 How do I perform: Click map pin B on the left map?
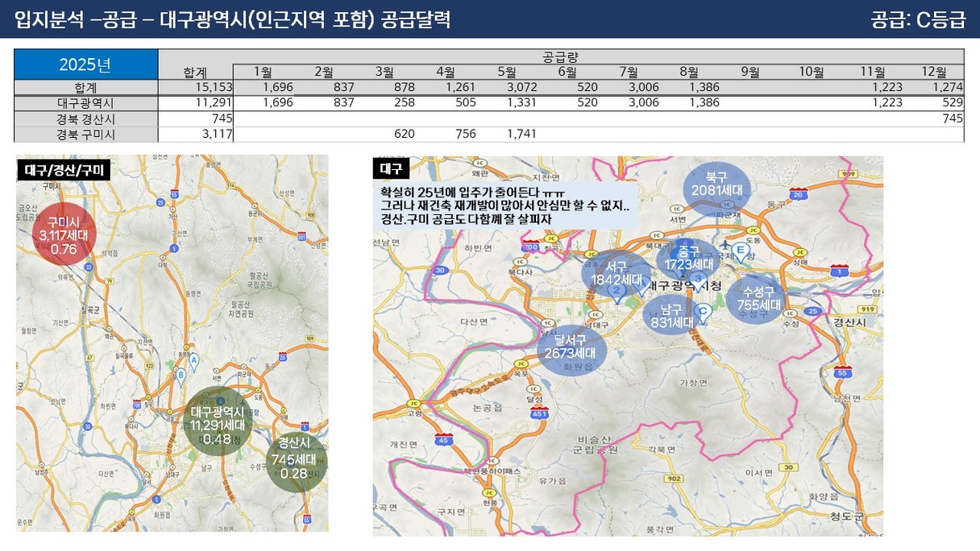[182, 375]
